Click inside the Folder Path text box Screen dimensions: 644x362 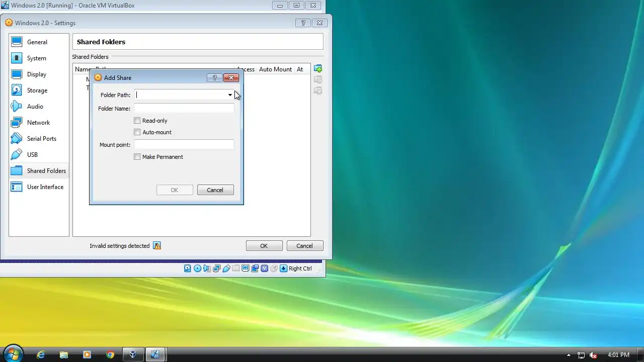pyautogui.click(x=180, y=95)
